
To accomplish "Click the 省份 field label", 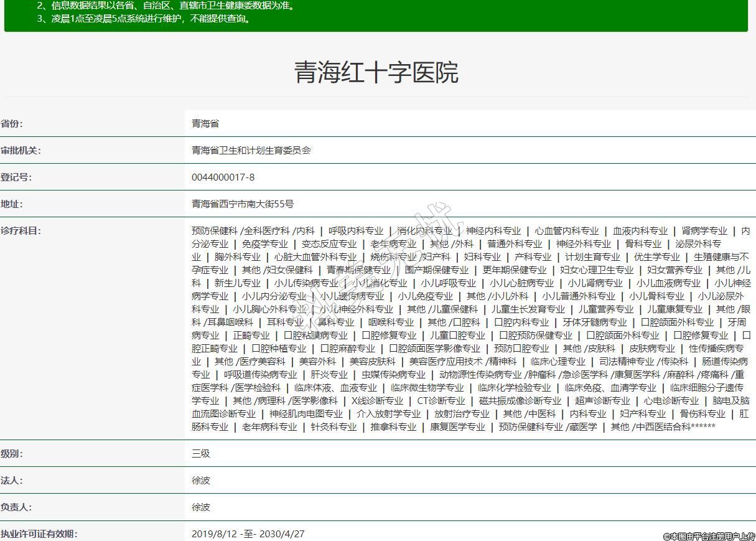I will 12,123.
